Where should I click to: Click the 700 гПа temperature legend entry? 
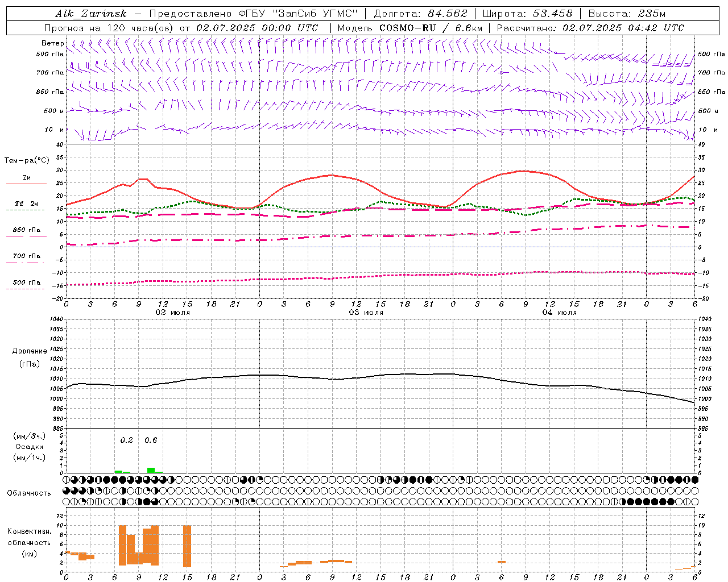(x=27, y=256)
